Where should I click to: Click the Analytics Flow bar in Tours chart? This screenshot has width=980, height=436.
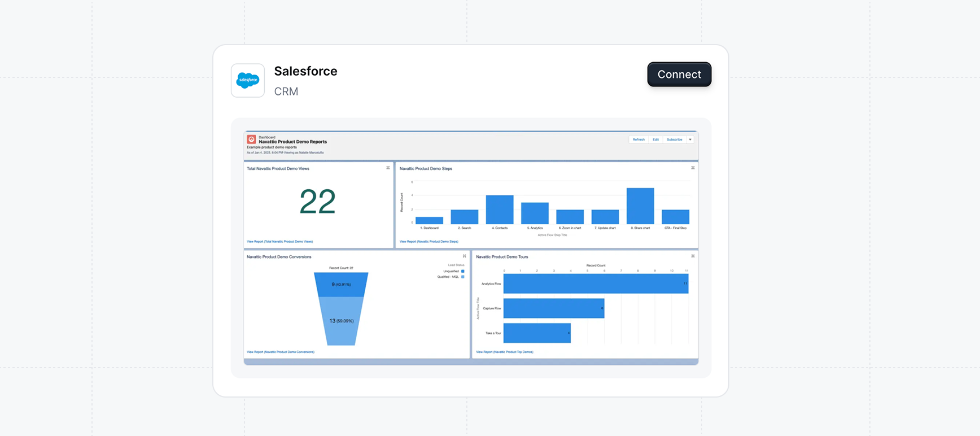[x=596, y=284]
